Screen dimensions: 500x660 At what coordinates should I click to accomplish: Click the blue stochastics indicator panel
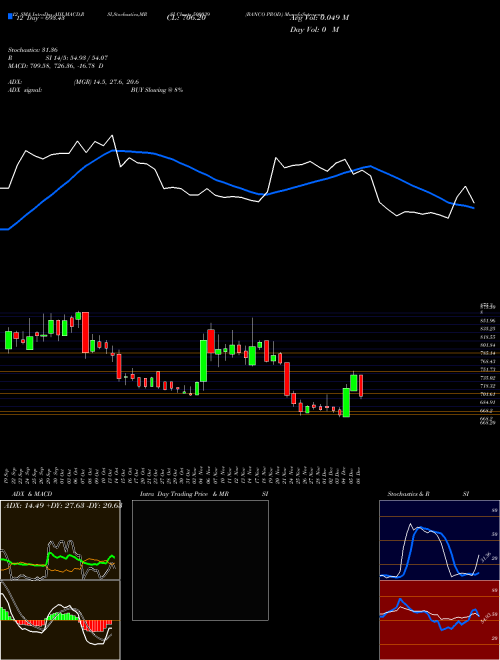(x=439, y=540)
